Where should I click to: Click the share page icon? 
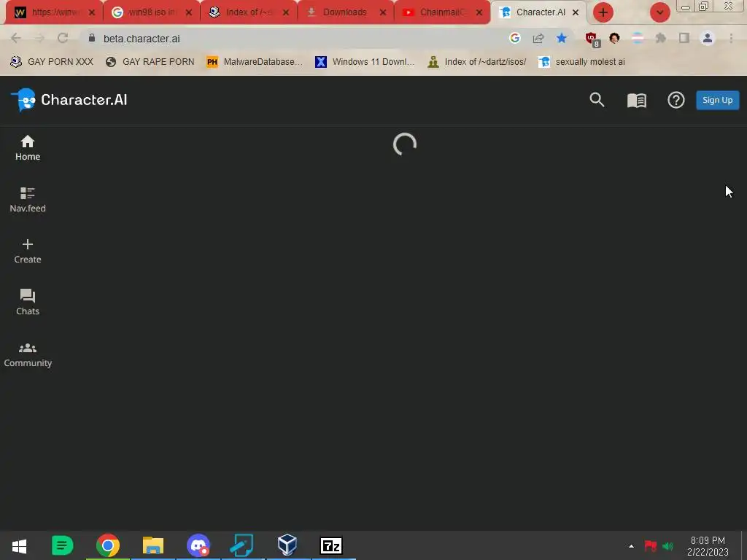coord(538,38)
